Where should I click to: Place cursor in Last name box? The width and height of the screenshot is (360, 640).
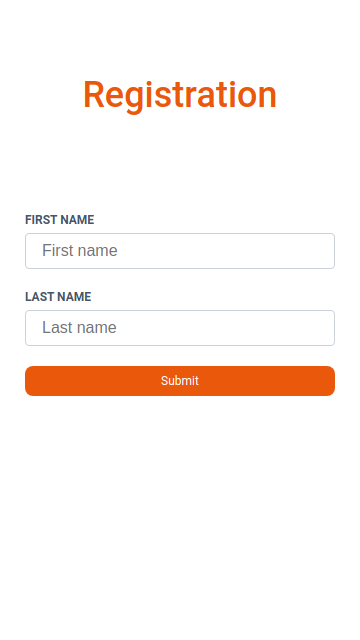pos(180,328)
